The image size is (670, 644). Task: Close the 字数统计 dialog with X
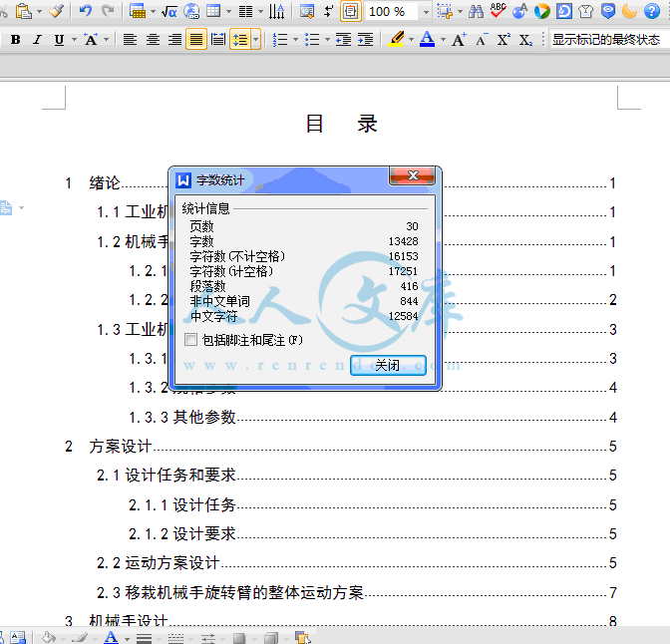point(413,175)
